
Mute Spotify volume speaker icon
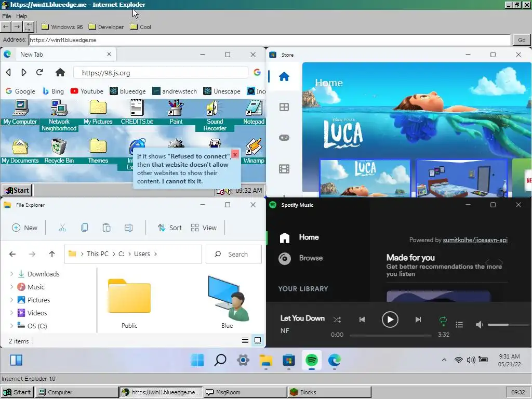click(479, 325)
